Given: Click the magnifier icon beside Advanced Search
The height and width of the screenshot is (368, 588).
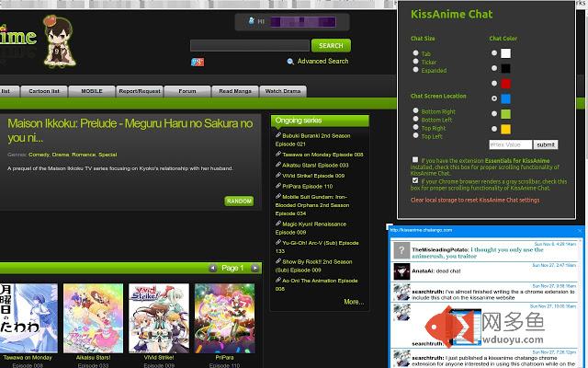Looking at the screenshot, I should click(290, 62).
